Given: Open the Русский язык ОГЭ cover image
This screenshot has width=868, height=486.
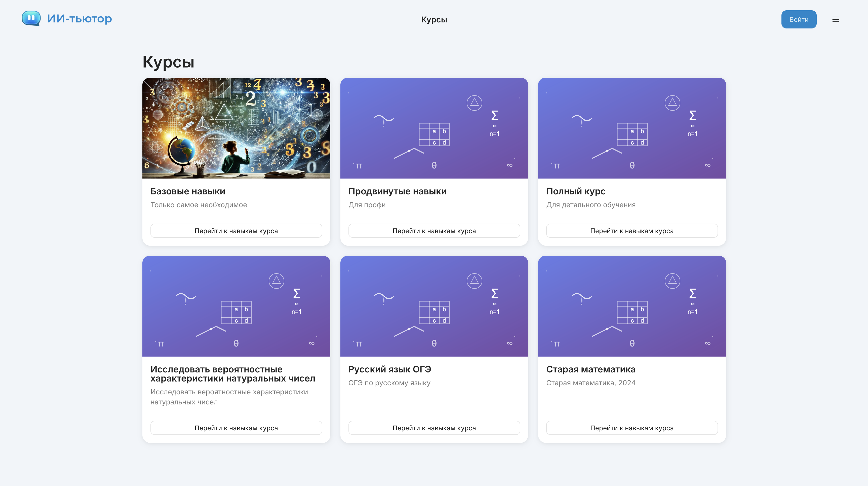Looking at the screenshot, I should [434, 306].
